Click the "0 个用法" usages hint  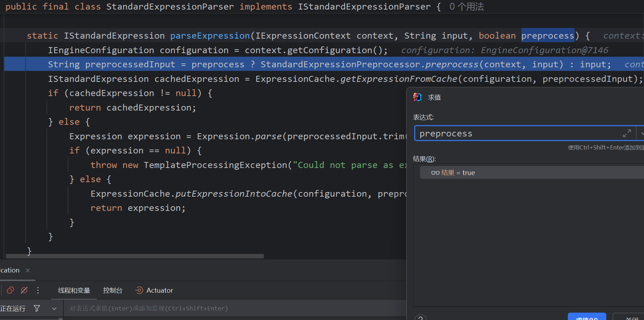467,7
